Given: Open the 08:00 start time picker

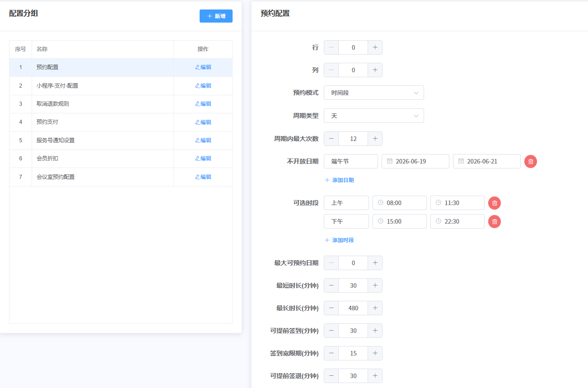Looking at the screenshot, I should tap(400, 203).
